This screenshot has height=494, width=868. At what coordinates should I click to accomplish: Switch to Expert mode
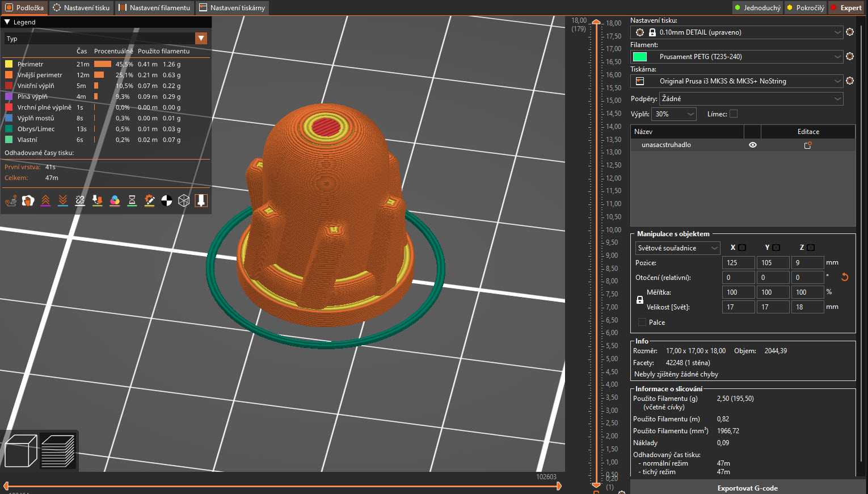tap(846, 8)
